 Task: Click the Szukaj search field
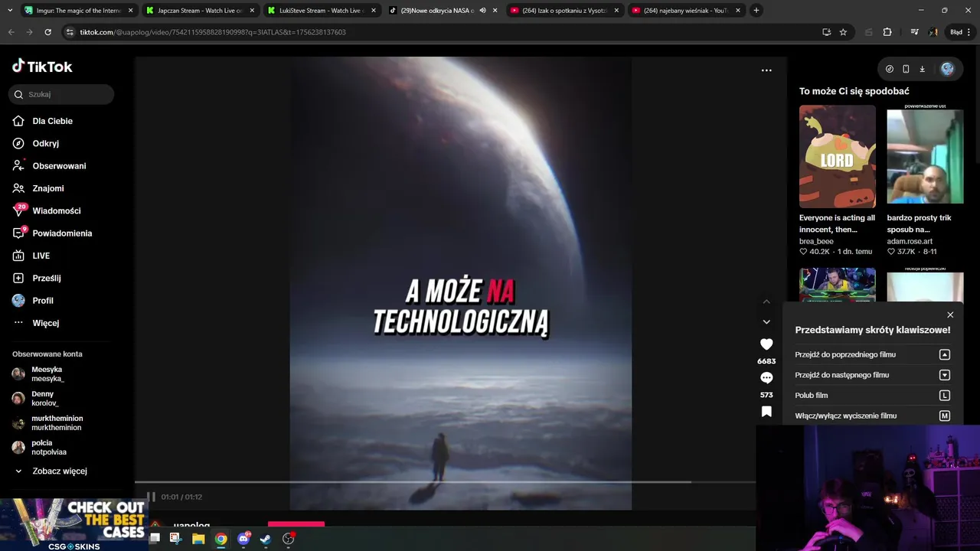click(x=61, y=94)
